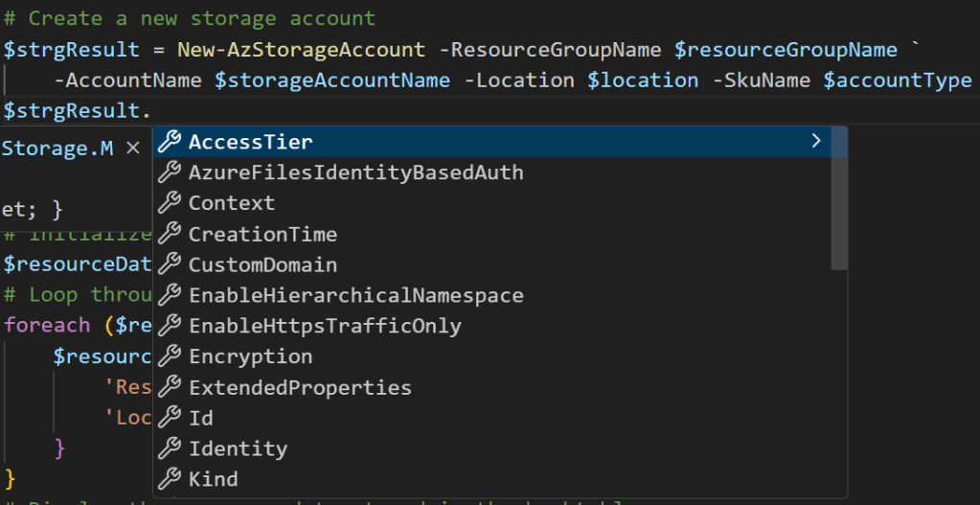Select the ExtendedProperties completion entry

[x=300, y=387]
